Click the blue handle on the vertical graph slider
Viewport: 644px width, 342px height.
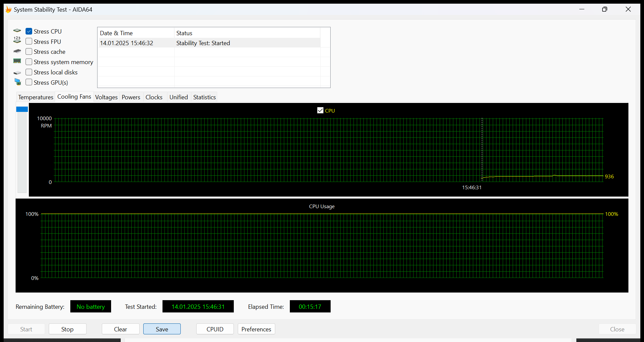(22, 109)
